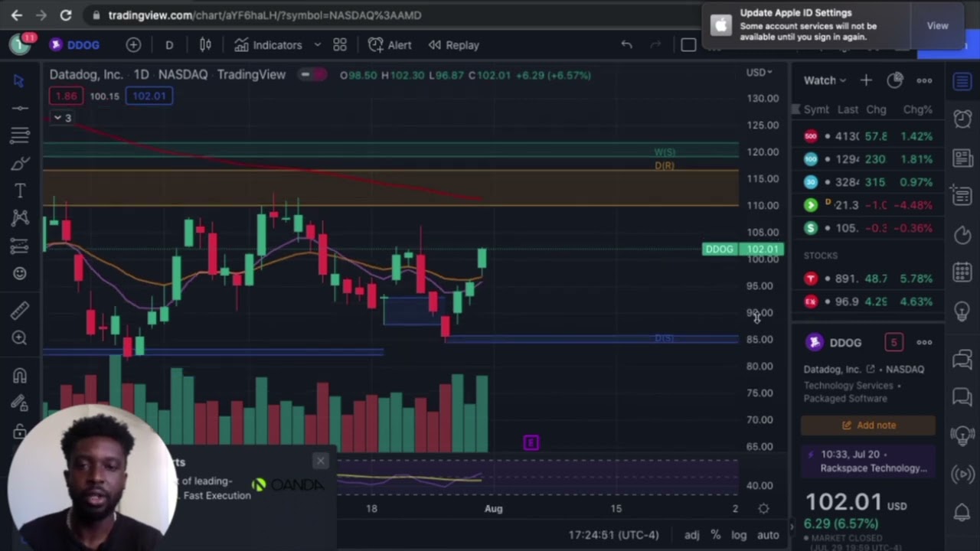Open user profile avatar menu

(21, 44)
